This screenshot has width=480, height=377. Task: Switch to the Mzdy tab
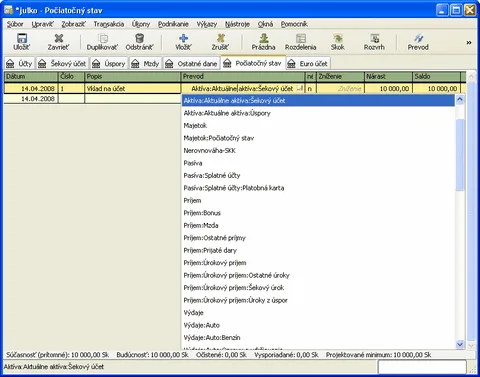[145, 63]
